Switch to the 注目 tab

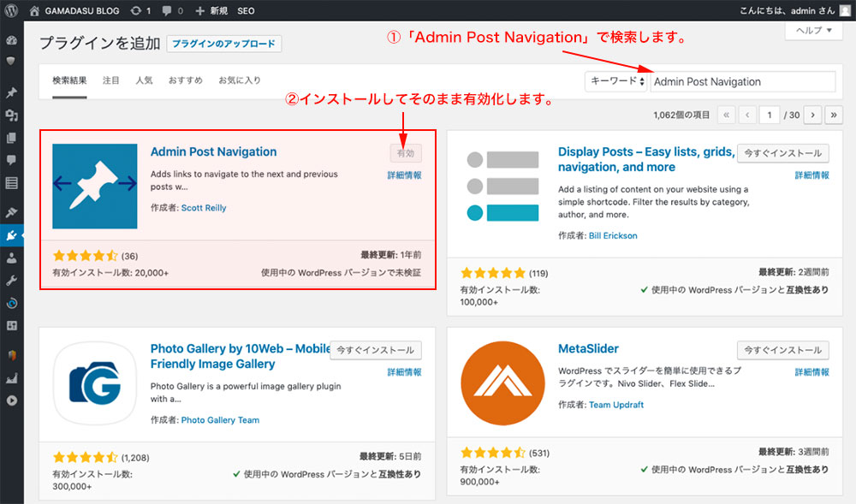tap(110, 80)
